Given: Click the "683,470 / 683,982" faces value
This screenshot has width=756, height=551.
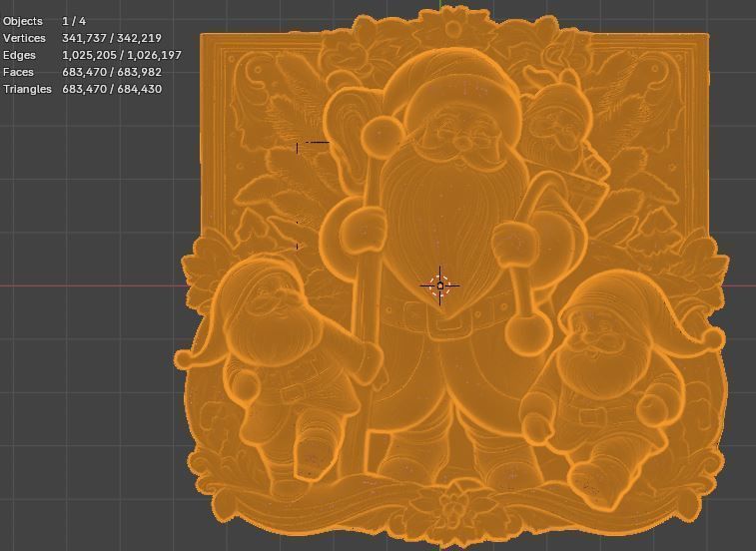Looking at the screenshot, I should (112, 72).
